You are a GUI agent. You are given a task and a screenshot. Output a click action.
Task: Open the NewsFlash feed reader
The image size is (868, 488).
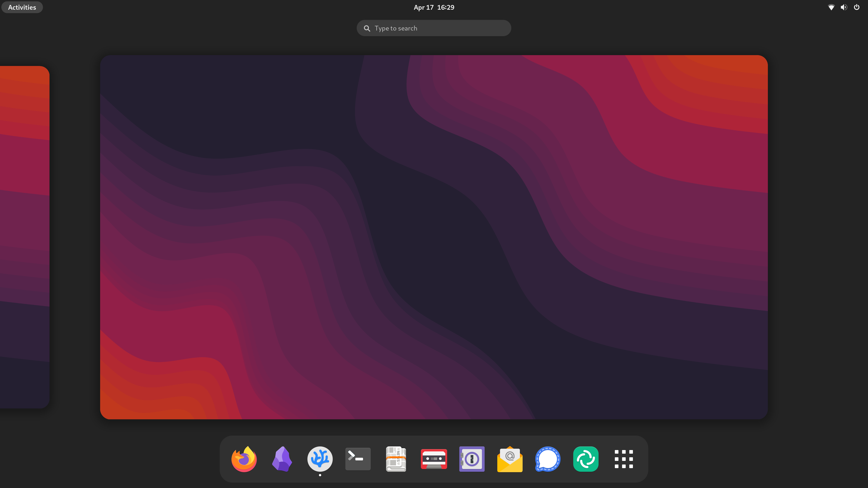click(x=396, y=459)
